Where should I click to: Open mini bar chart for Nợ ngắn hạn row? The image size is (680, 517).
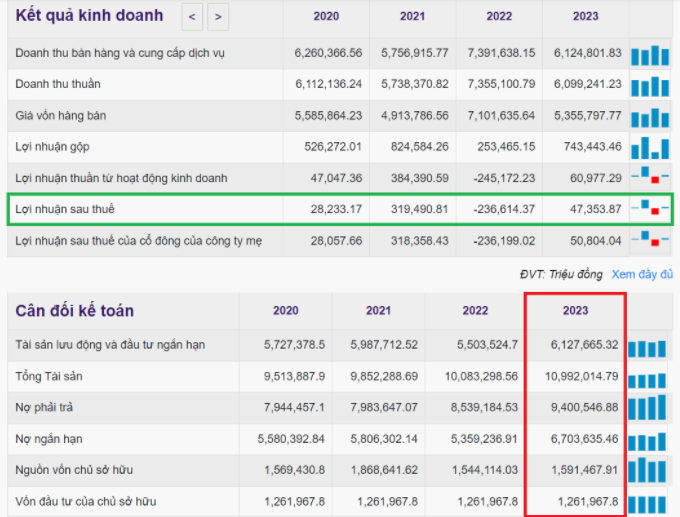647,442
